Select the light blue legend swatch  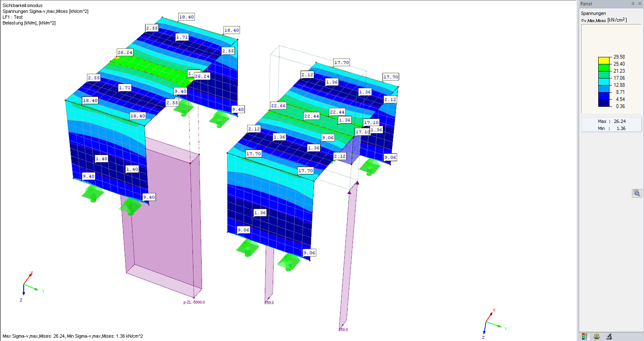point(604,89)
